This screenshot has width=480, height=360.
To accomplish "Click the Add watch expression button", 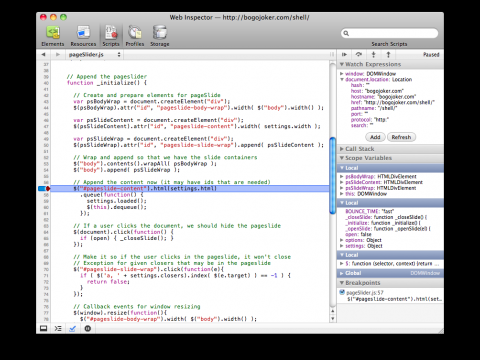I will coord(375,137).
